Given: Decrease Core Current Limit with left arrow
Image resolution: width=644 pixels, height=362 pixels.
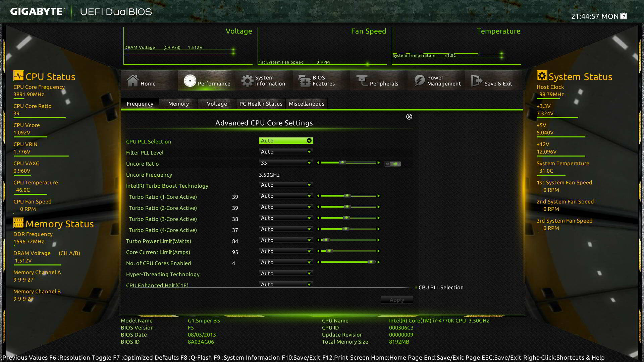Looking at the screenshot, I should (x=318, y=251).
